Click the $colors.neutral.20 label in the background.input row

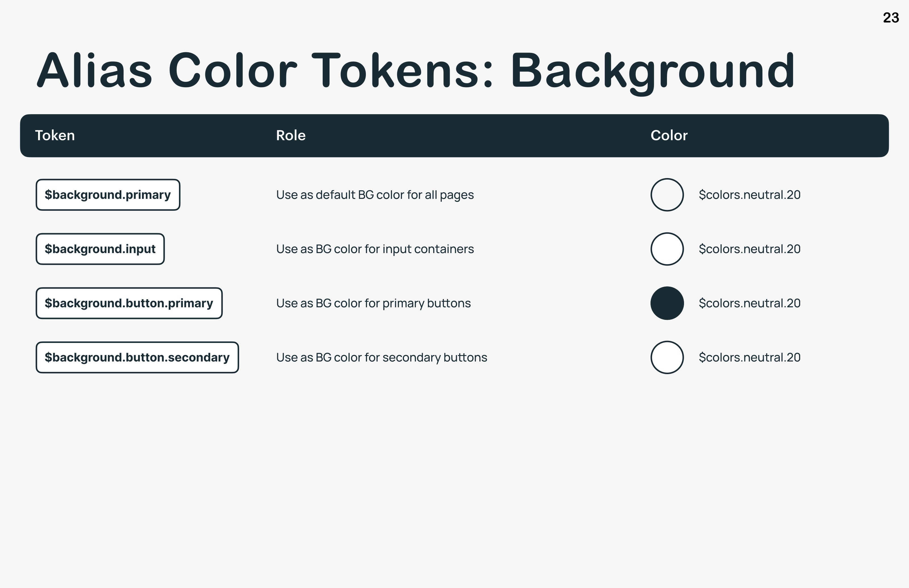coord(749,249)
